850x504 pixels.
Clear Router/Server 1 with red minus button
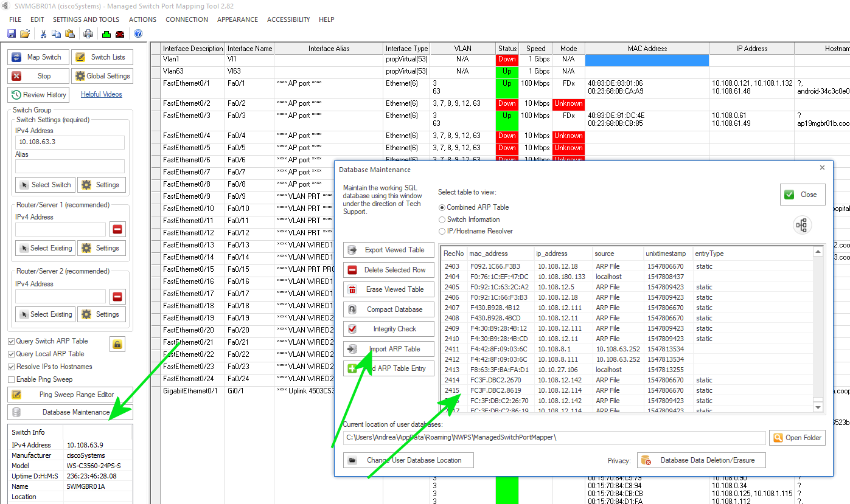pyautogui.click(x=117, y=229)
